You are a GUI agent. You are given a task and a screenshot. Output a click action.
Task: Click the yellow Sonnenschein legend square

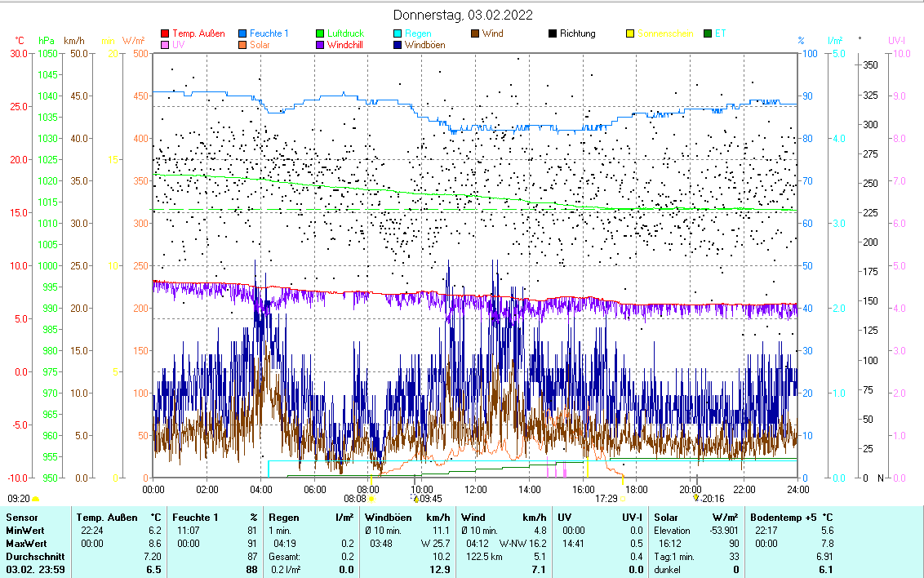point(630,34)
